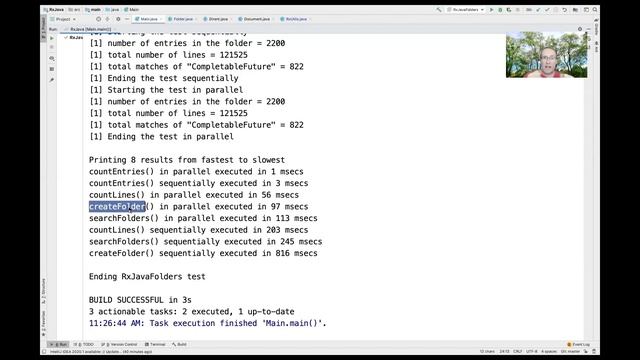Start debugging with the green bug icon
The width and height of the screenshot is (640, 360).
(500, 9)
